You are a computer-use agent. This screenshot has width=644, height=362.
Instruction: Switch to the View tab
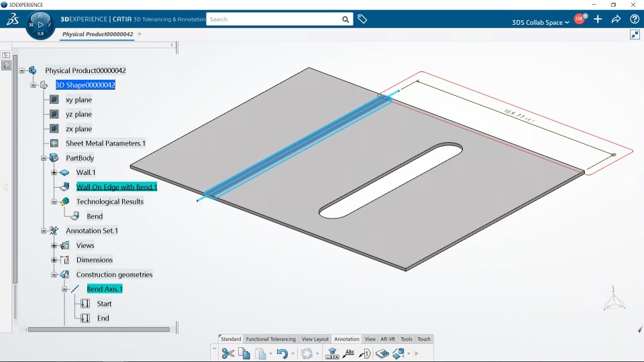click(x=370, y=339)
